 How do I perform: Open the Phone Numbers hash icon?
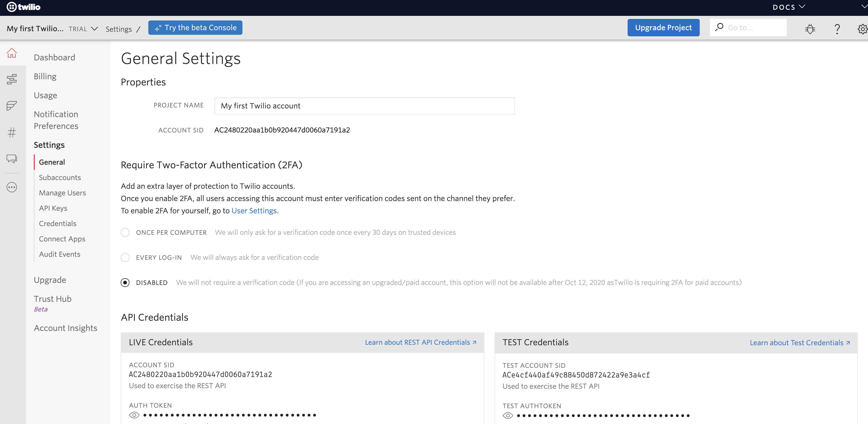12,132
